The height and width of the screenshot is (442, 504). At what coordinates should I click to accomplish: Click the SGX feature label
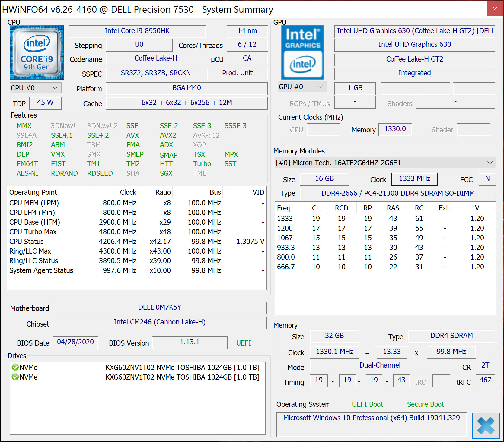(166, 173)
